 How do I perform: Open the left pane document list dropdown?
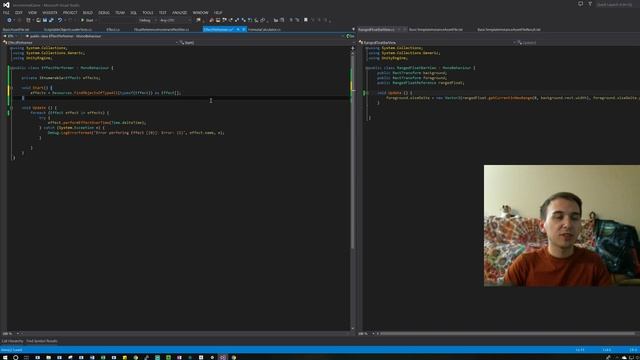(x=353, y=29)
